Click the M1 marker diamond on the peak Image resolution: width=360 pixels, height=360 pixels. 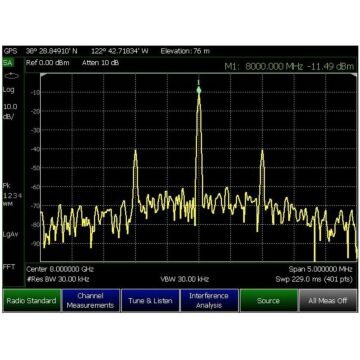point(199,90)
